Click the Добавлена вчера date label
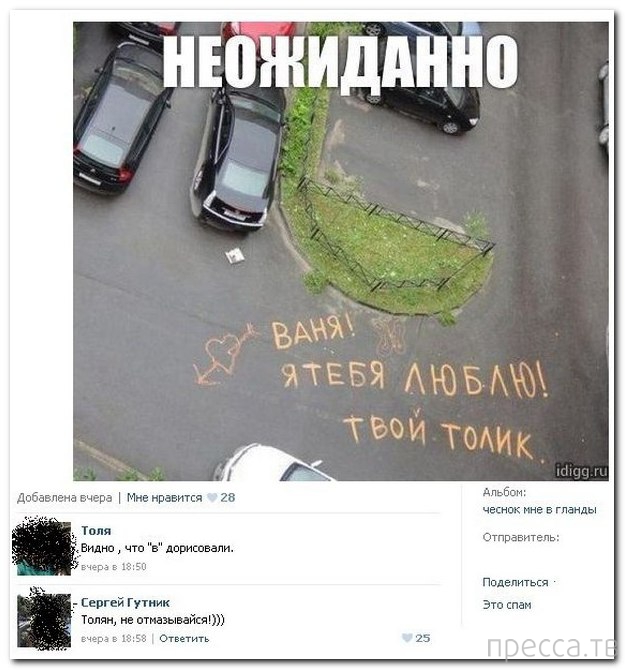 click(65, 497)
